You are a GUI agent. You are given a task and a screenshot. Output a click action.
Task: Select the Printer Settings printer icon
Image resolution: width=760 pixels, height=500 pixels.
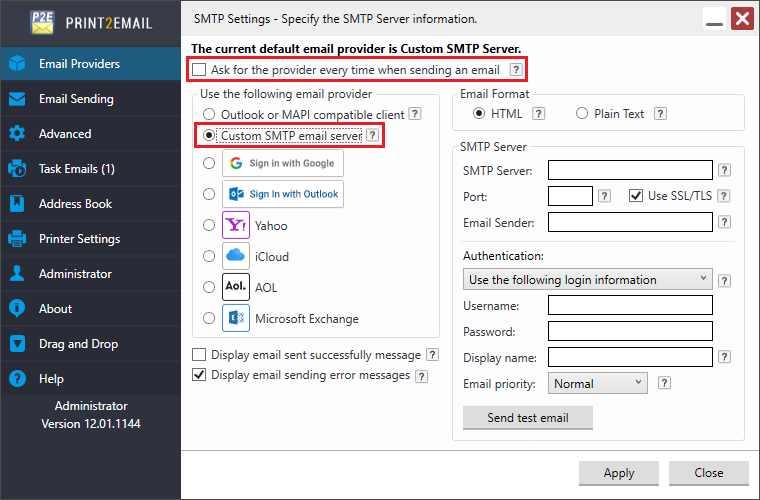point(17,238)
